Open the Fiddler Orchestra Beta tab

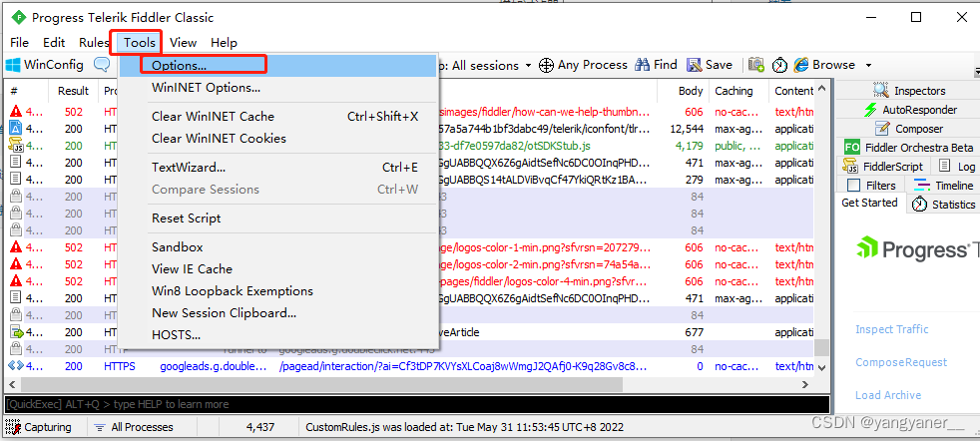click(x=908, y=148)
